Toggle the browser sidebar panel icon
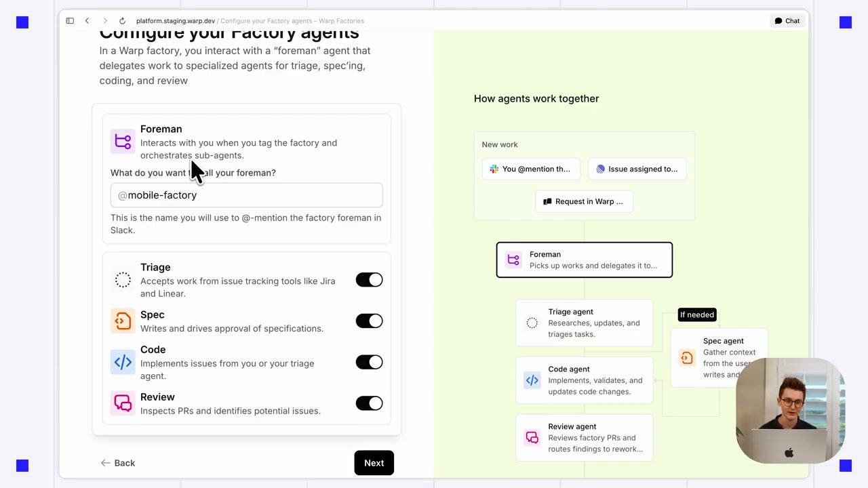 (70, 21)
